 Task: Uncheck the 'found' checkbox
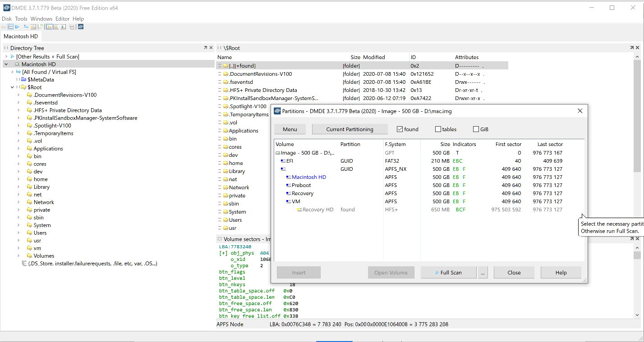point(400,129)
